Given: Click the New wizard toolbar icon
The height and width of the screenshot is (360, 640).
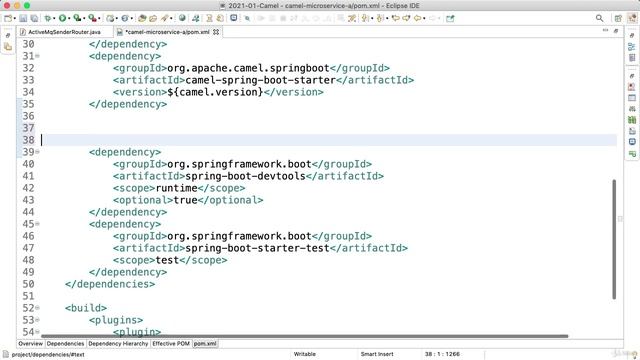Looking at the screenshot, I should [8, 18].
